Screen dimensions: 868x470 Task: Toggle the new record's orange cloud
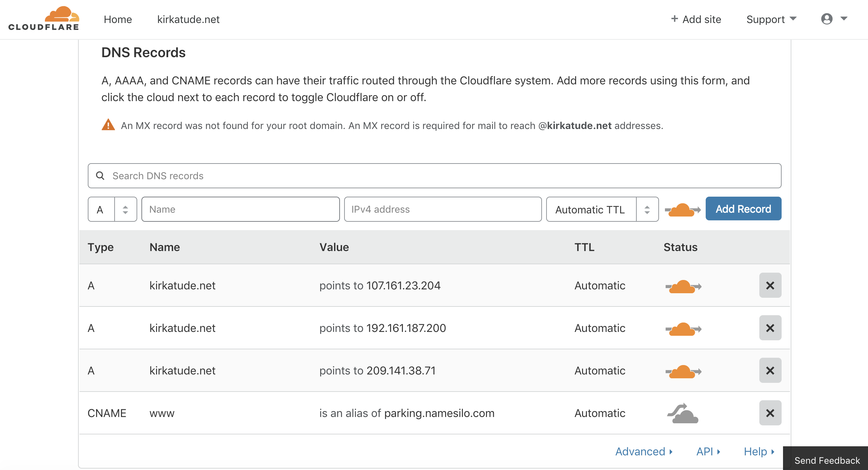pyautogui.click(x=682, y=210)
